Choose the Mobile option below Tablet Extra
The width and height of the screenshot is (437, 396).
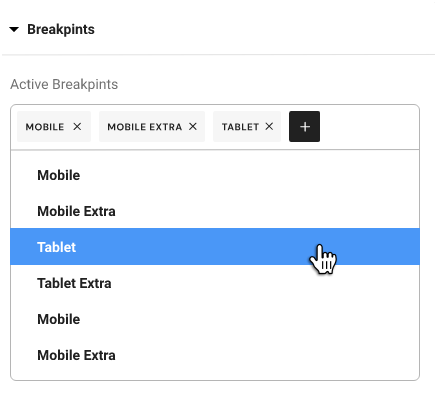coord(215,319)
